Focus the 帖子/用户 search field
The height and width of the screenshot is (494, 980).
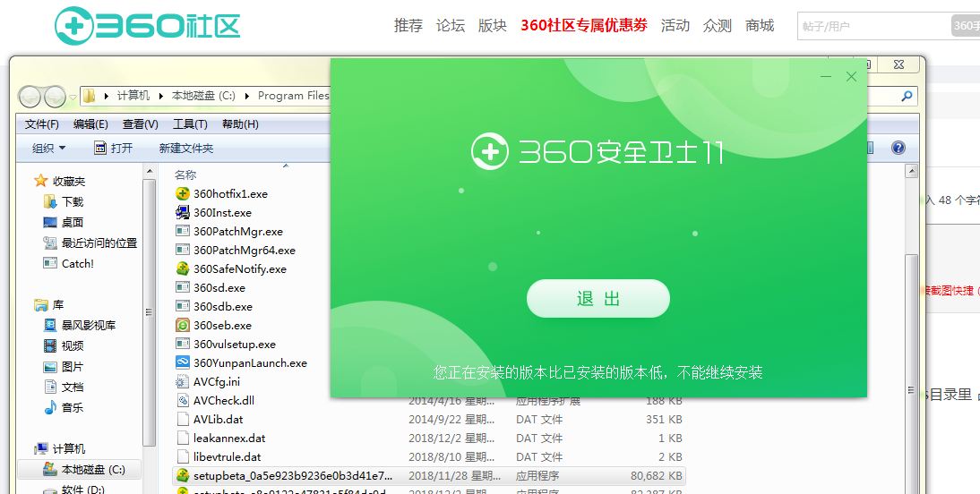[873, 26]
